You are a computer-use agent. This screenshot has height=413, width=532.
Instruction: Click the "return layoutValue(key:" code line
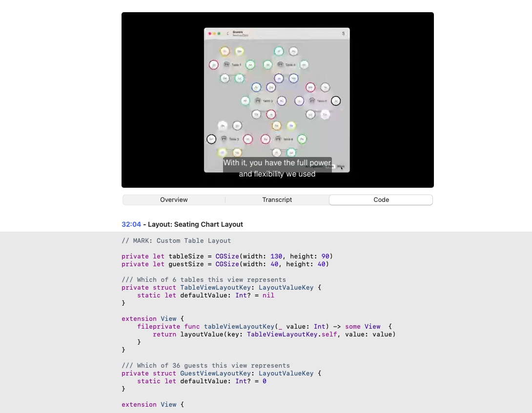(274, 334)
